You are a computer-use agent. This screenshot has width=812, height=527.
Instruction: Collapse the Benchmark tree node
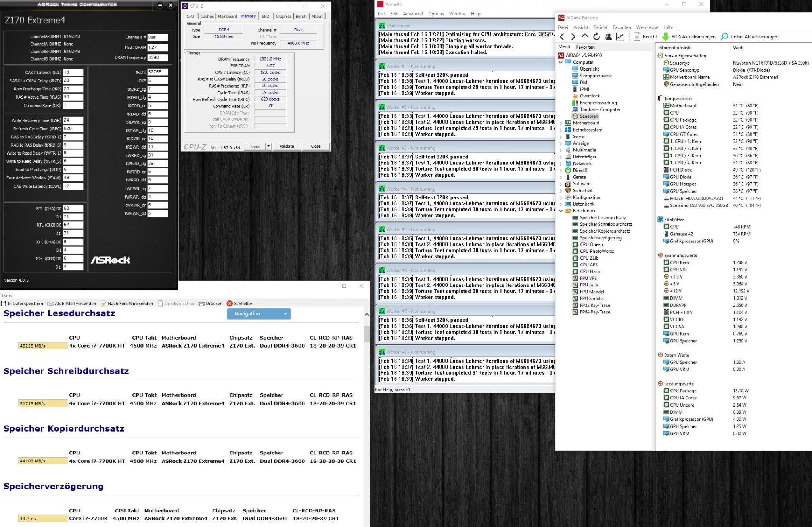pos(561,211)
